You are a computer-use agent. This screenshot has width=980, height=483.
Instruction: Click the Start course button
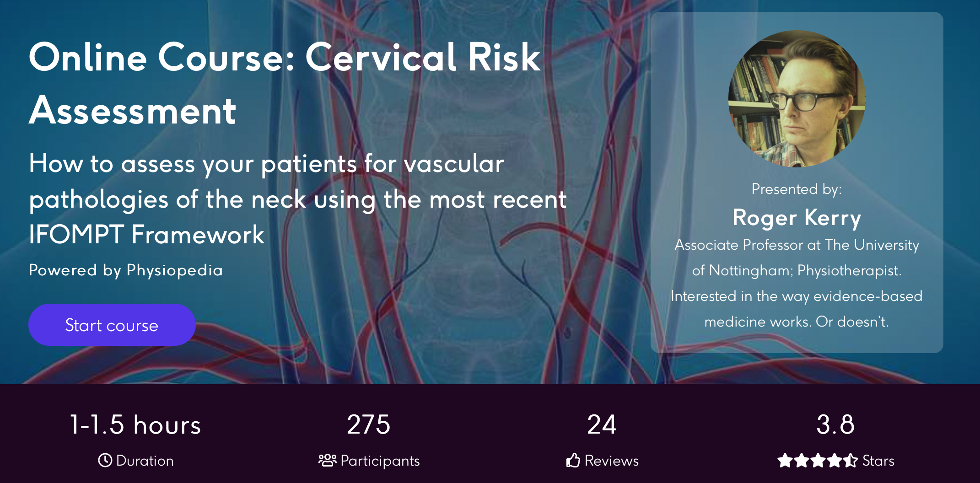pyautogui.click(x=112, y=325)
